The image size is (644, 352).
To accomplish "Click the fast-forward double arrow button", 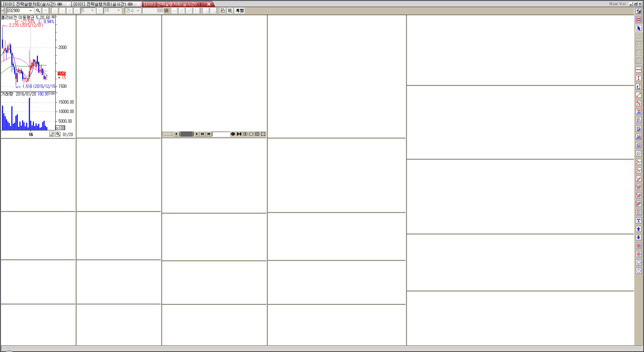I will click(209, 134).
